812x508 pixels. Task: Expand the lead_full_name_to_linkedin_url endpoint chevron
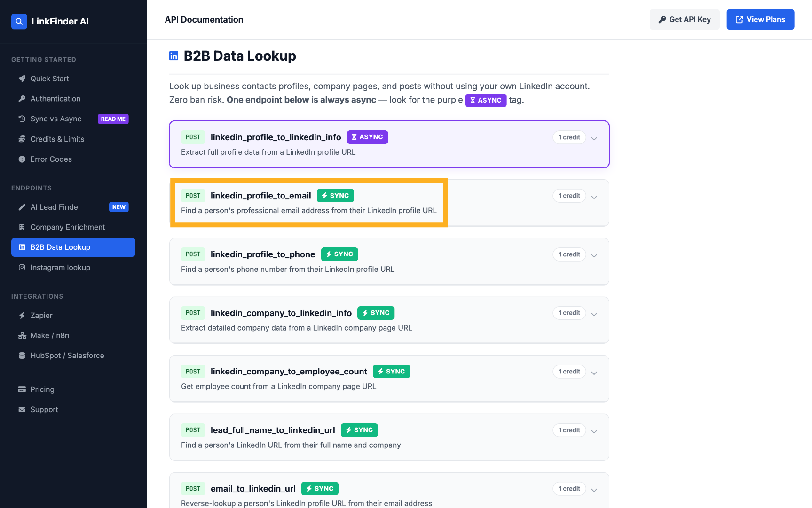(x=594, y=431)
